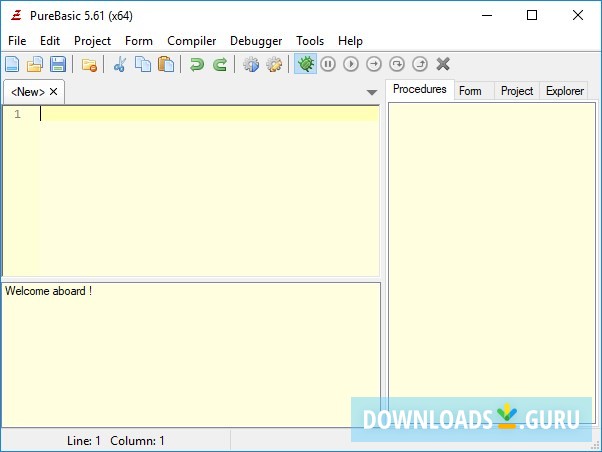The width and height of the screenshot is (602, 452).
Task: Open a file using the folder icon
Action: 35,64
